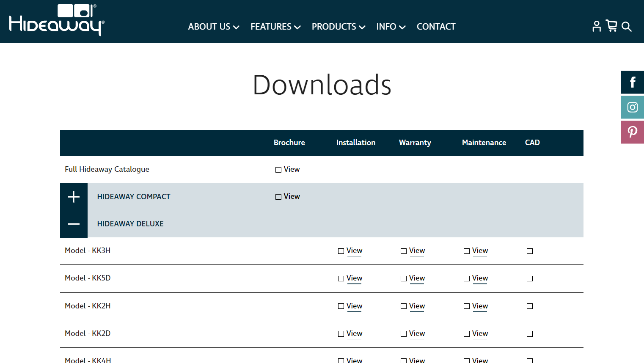Select the HIDEAWAY COMPACT section title
The height and width of the screenshot is (363, 644).
coord(134,197)
